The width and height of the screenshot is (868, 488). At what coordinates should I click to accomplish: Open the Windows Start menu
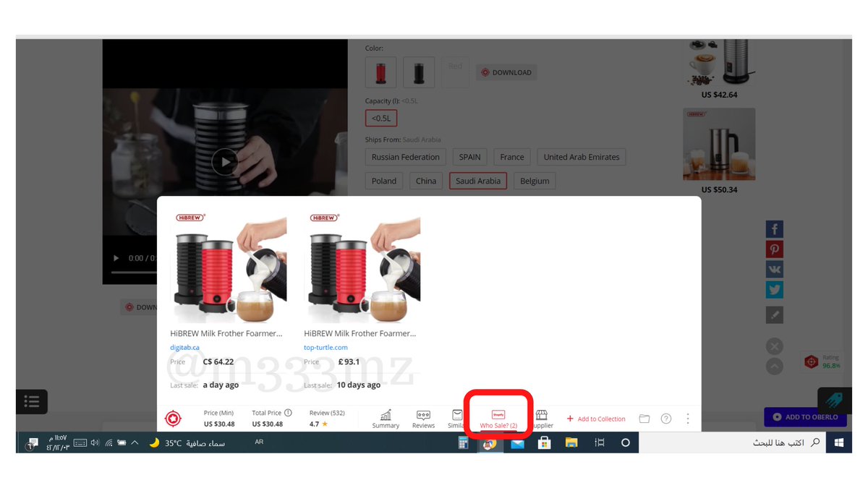coord(840,442)
